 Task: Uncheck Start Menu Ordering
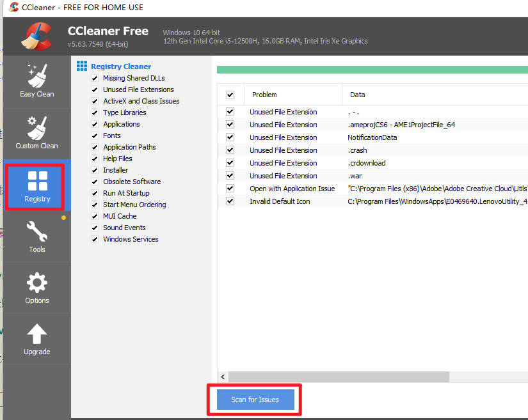click(x=95, y=205)
